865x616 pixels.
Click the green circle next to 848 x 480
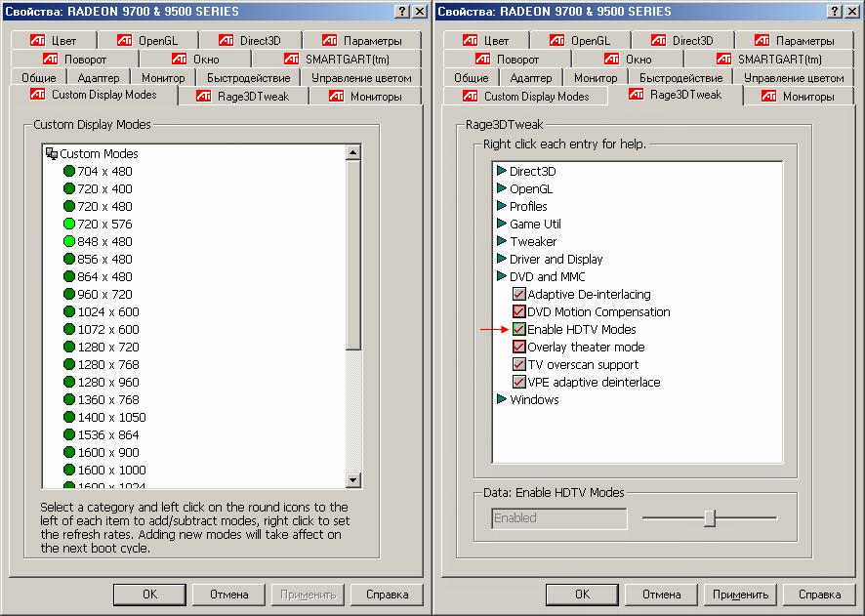tap(69, 242)
